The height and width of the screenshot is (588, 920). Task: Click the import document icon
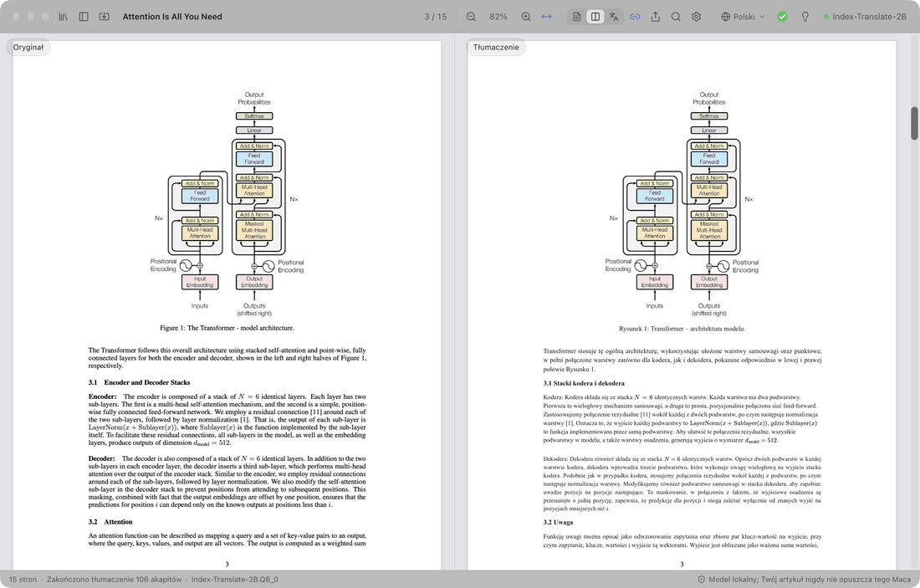[104, 17]
